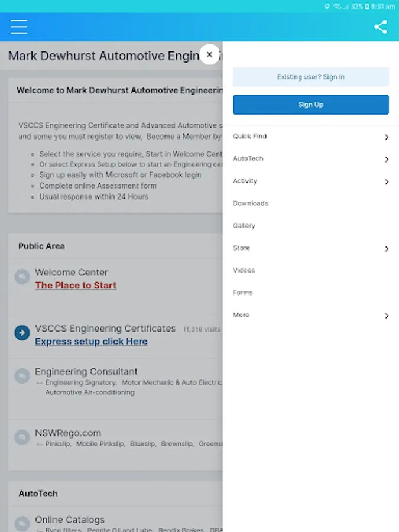Click Express setup click Here link

(91, 341)
